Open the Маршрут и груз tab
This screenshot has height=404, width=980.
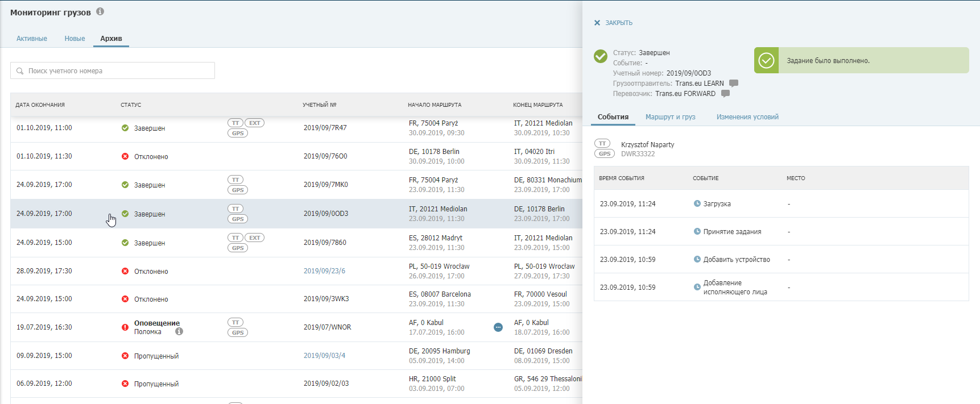coord(671,116)
